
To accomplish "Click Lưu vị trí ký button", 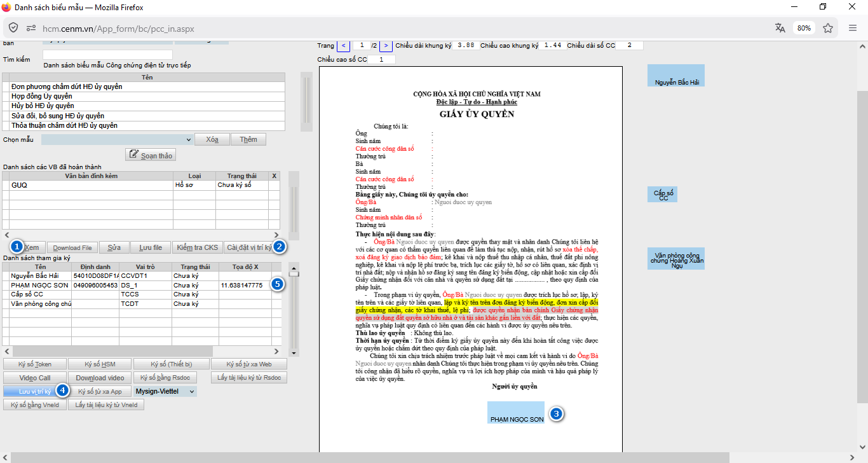I will [x=35, y=391].
